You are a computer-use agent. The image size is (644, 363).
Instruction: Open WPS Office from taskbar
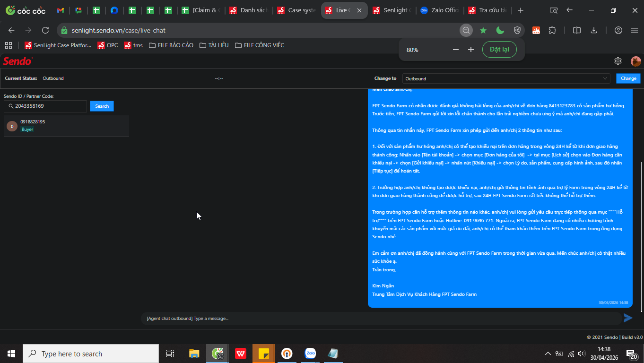click(241, 354)
